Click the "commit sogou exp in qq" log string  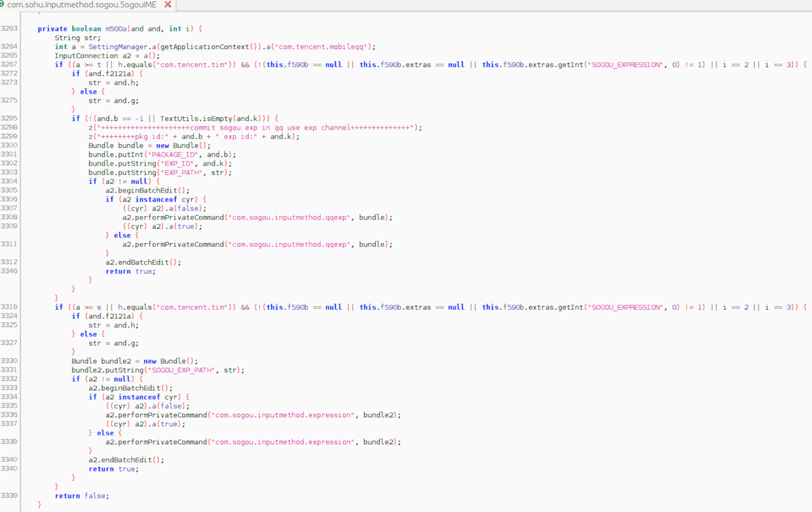tap(259, 128)
